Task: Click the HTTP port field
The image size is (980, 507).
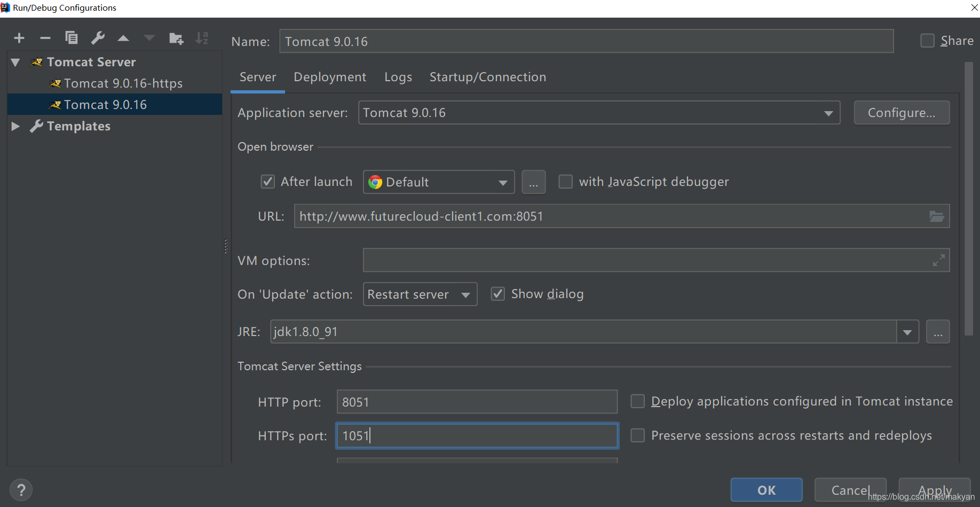Action: tap(477, 402)
